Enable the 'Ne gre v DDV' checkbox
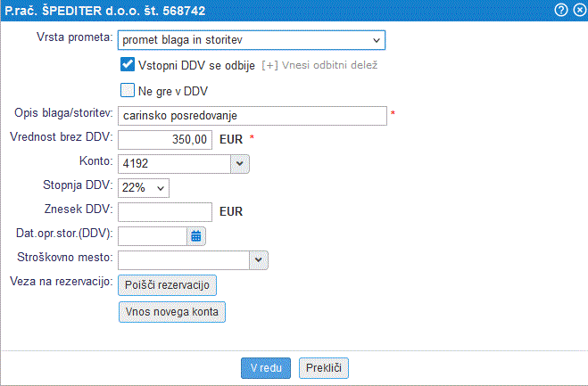The image size is (588, 386). [x=128, y=90]
